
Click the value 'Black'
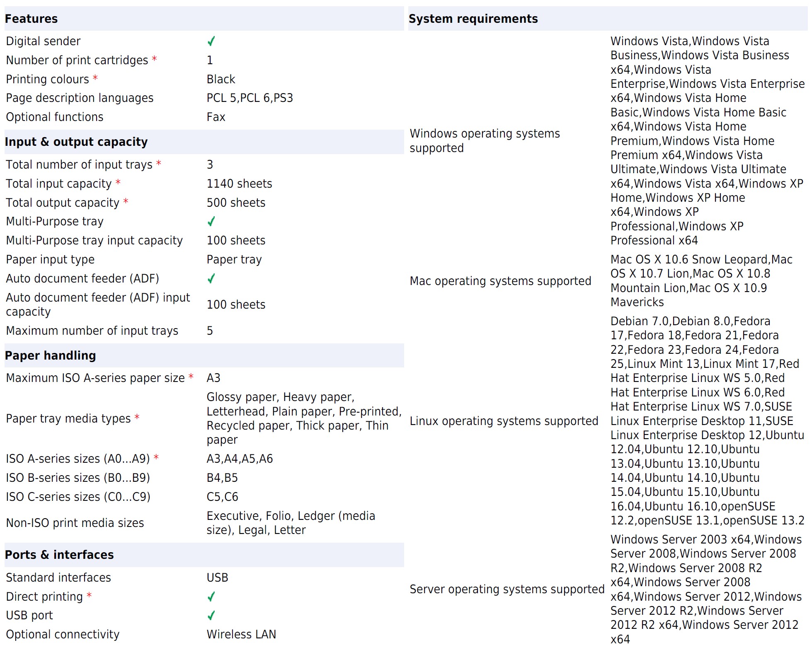coord(221,79)
